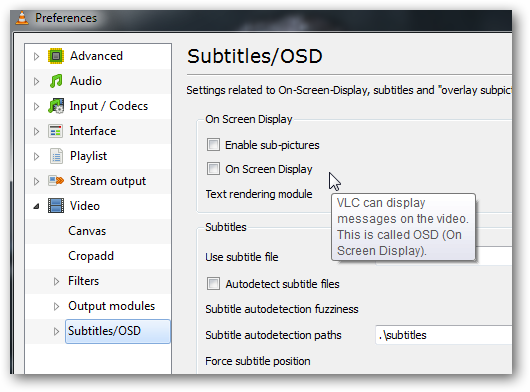
Task: Expand the Advanced tree node arrow
Action: 37,56
